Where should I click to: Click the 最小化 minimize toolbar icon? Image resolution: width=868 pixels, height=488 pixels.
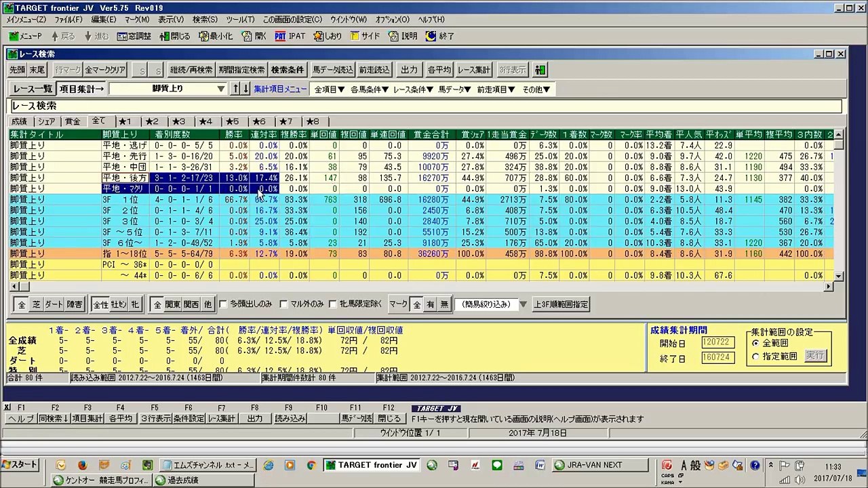215,36
